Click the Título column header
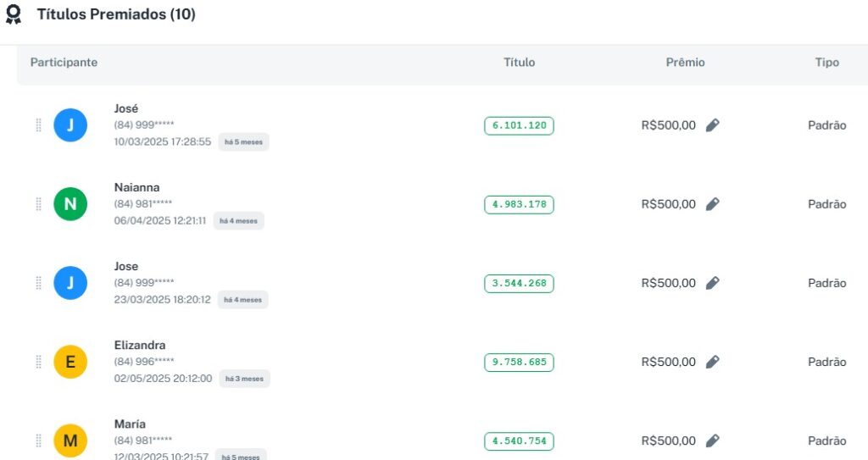 coord(519,63)
